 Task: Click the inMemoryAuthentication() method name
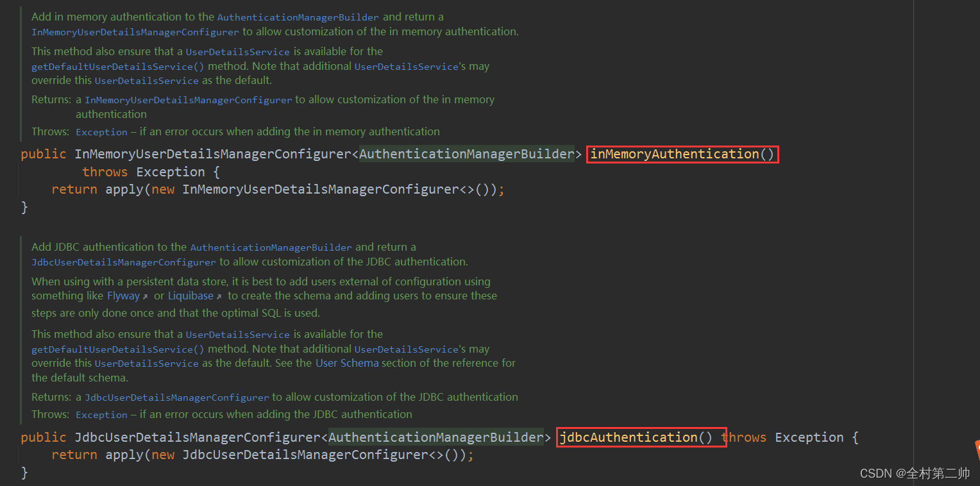[x=683, y=154]
